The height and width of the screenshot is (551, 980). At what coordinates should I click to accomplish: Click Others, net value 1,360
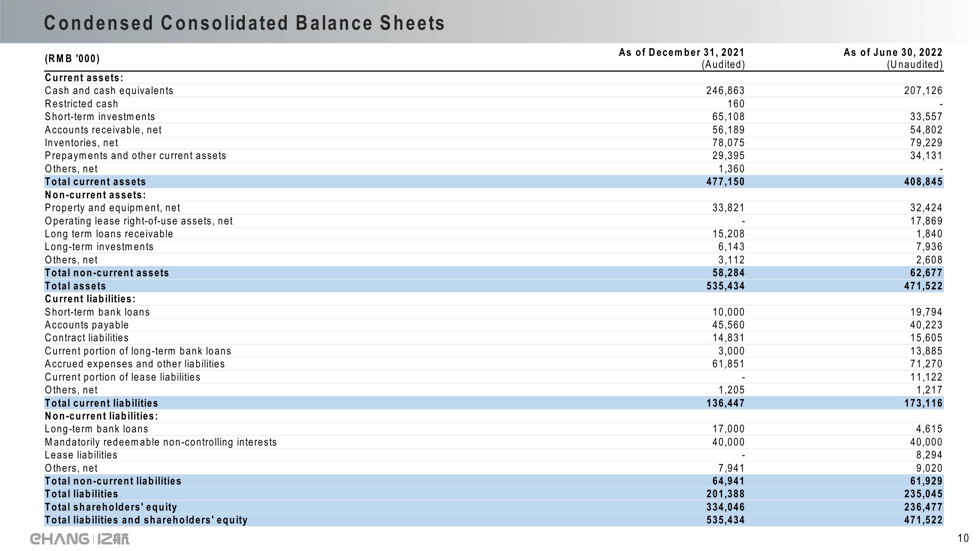click(x=732, y=169)
